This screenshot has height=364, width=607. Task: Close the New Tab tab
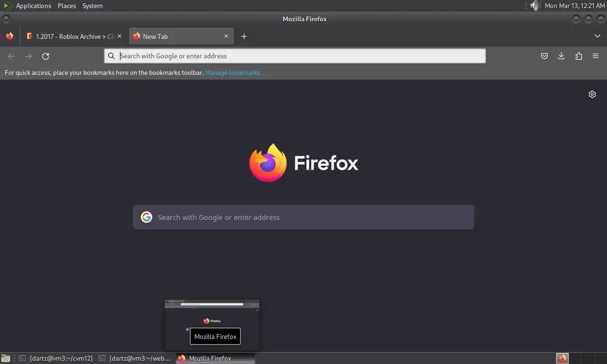[226, 36]
